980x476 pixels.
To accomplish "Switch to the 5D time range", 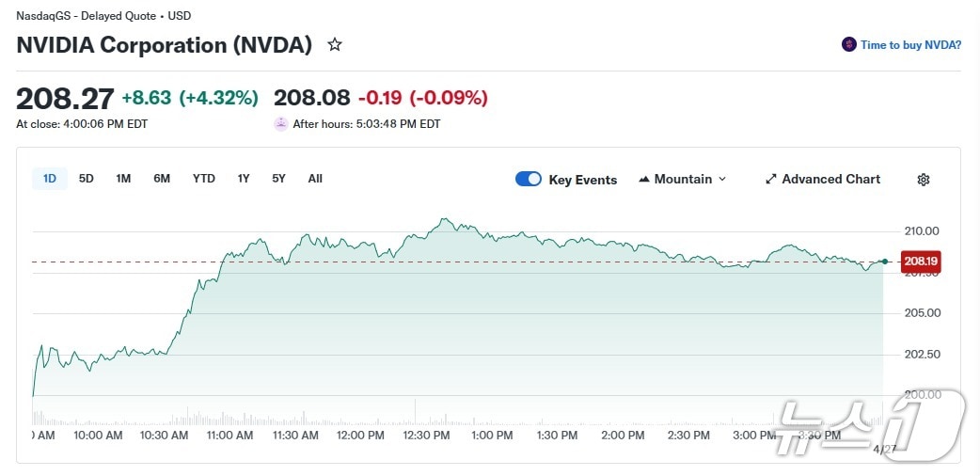I will tap(87, 179).
